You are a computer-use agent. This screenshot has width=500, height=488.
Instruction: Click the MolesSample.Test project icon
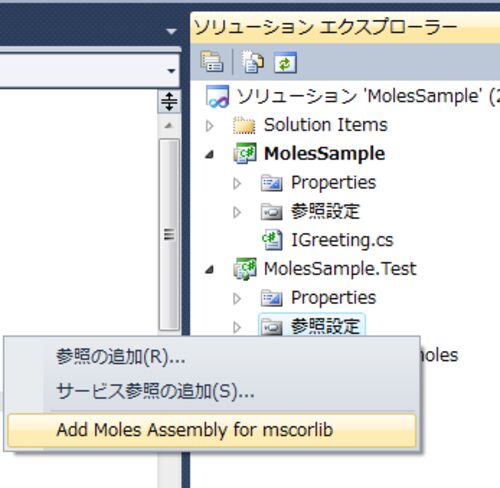pos(245,268)
